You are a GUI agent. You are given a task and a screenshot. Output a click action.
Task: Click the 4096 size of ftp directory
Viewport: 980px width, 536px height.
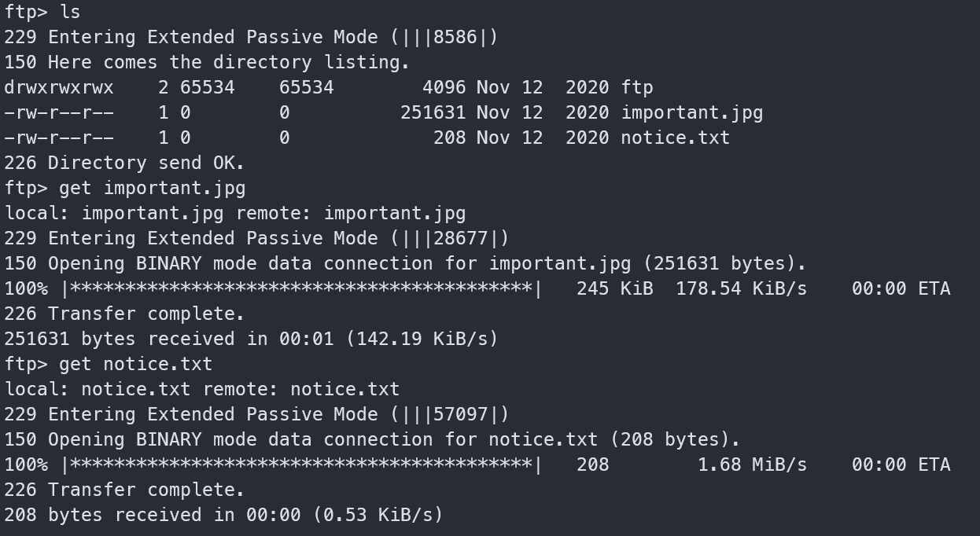444,87
